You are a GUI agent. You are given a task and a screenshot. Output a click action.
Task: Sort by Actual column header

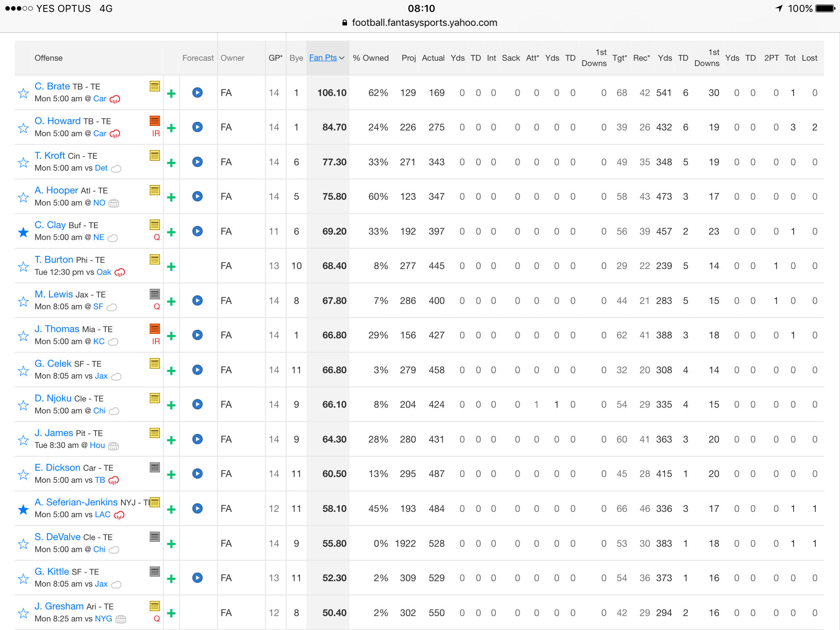coord(433,58)
